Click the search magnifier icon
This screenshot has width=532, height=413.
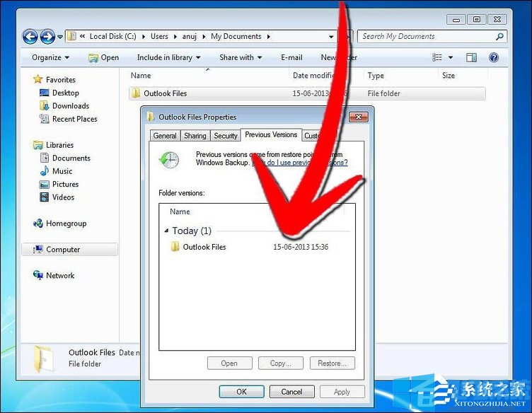tap(499, 36)
